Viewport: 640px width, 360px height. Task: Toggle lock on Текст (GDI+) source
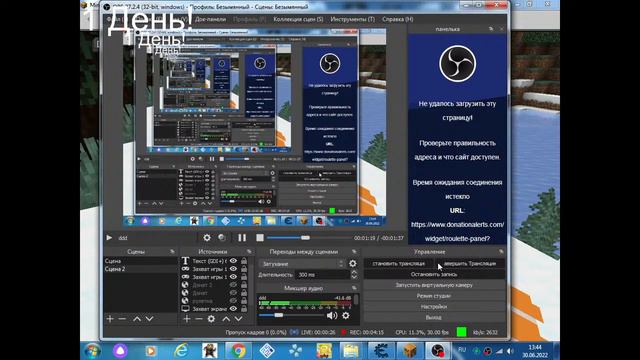(x=244, y=260)
